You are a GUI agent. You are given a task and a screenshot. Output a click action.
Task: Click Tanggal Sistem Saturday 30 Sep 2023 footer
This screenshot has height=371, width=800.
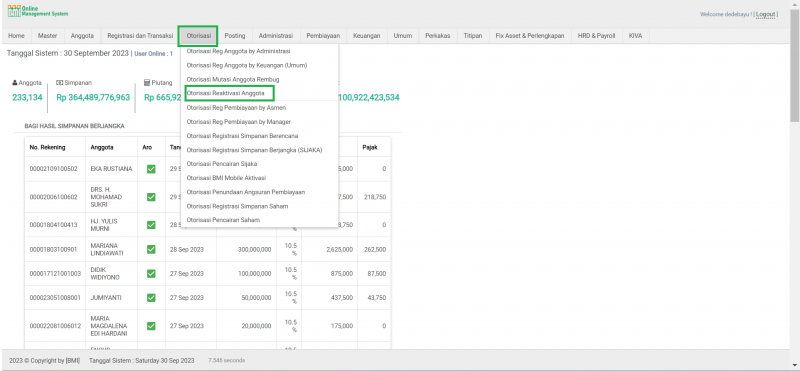pyautogui.click(x=141, y=360)
